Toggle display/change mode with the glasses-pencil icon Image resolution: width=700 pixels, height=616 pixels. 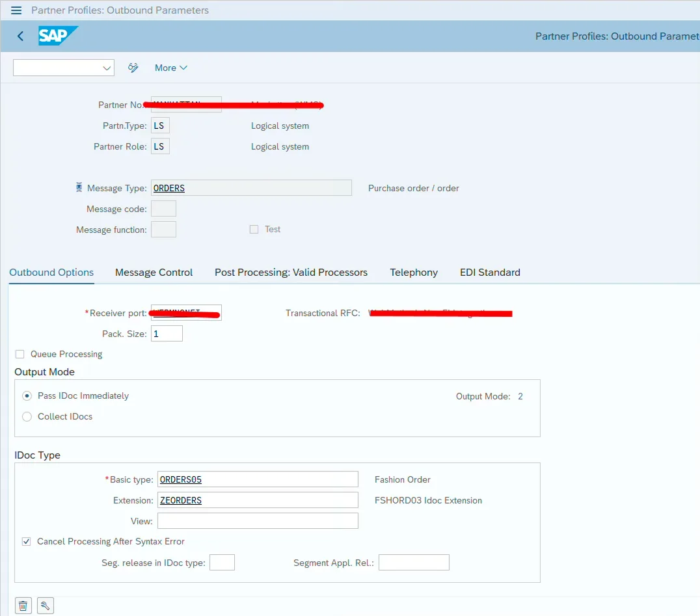133,68
